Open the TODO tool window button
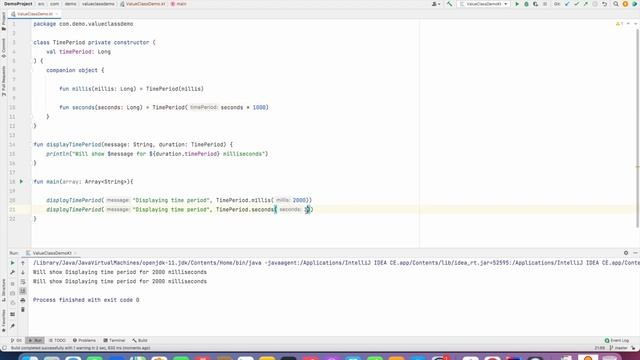The width and height of the screenshot is (640, 360). [57, 340]
